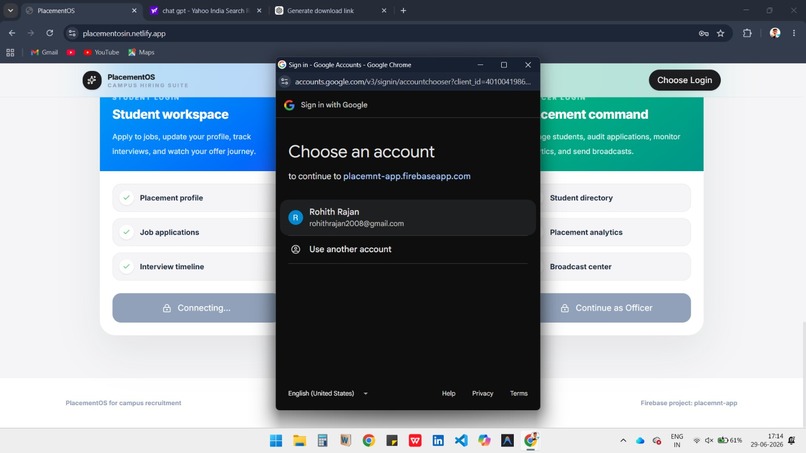
Task: Bookmark this page with the star icon
Action: (721, 33)
